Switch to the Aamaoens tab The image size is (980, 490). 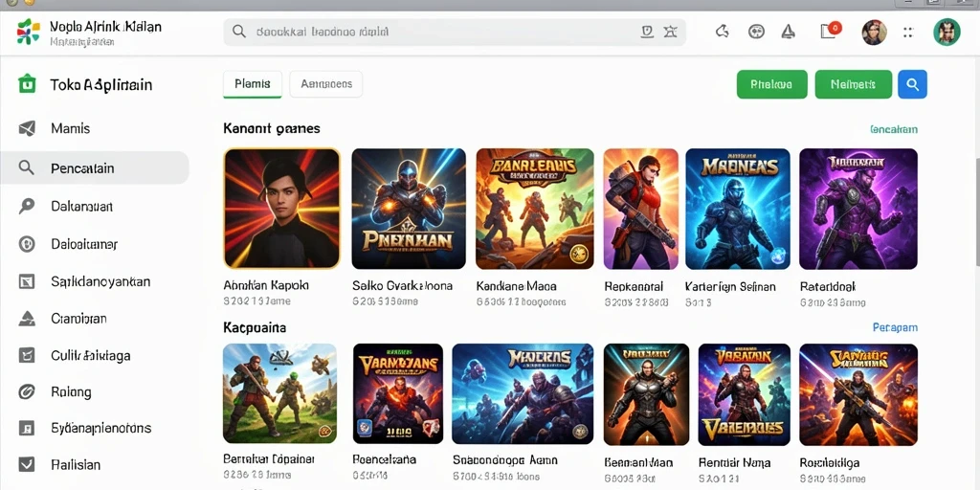coord(326,84)
